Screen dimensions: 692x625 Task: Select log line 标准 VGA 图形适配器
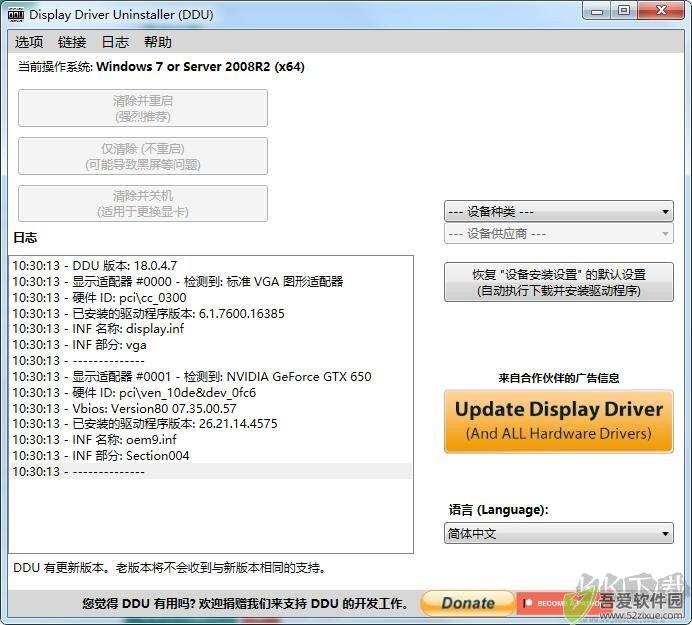click(x=211, y=282)
